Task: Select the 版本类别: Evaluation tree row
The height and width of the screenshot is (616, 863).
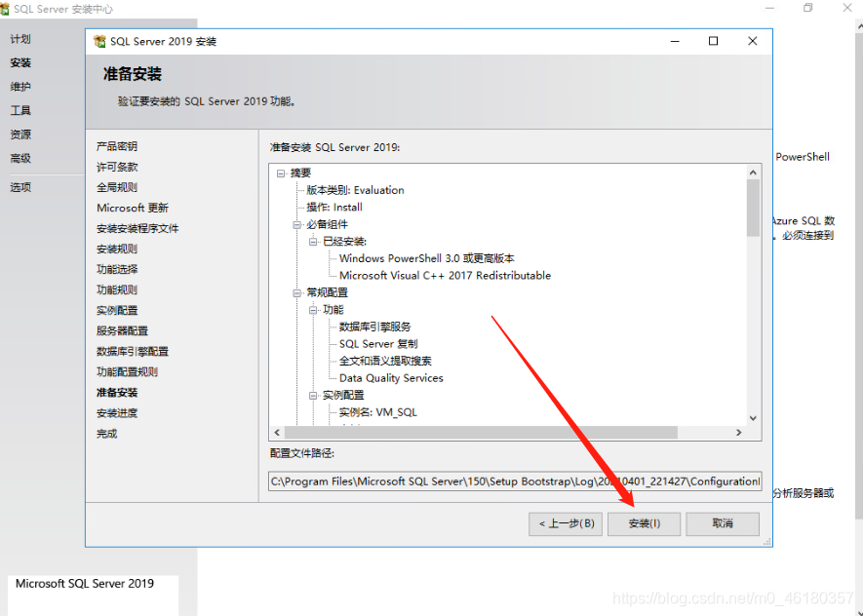Action: pyautogui.click(x=355, y=190)
